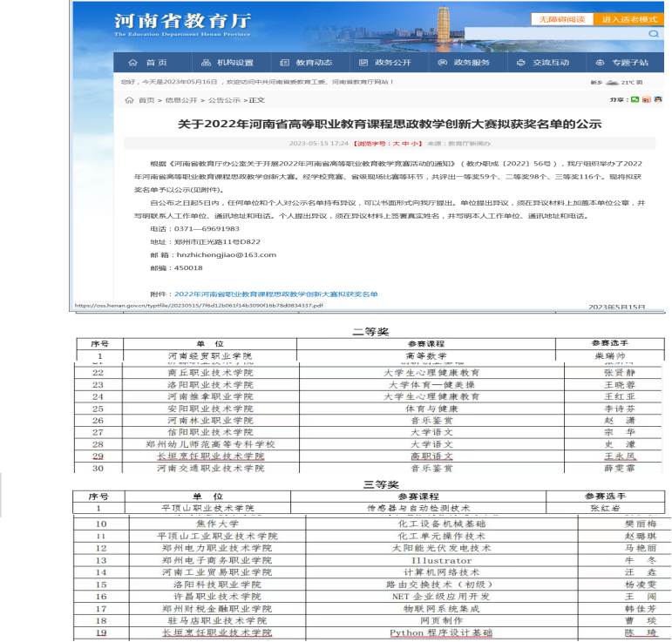Click the cell 洛阳职业技术学院

(x=210, y=385)
